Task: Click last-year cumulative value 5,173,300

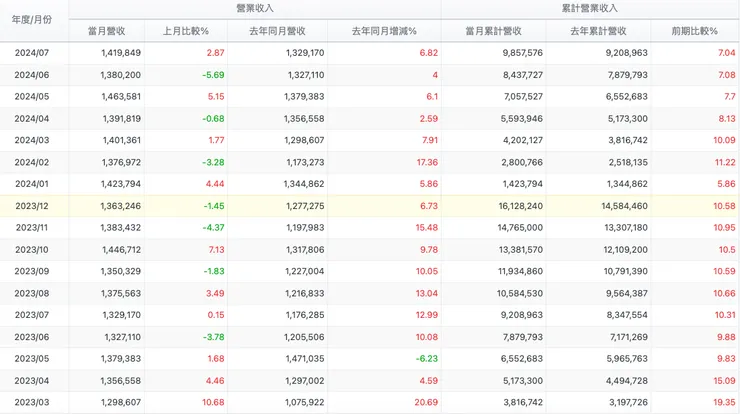Action: pos(628,119)
